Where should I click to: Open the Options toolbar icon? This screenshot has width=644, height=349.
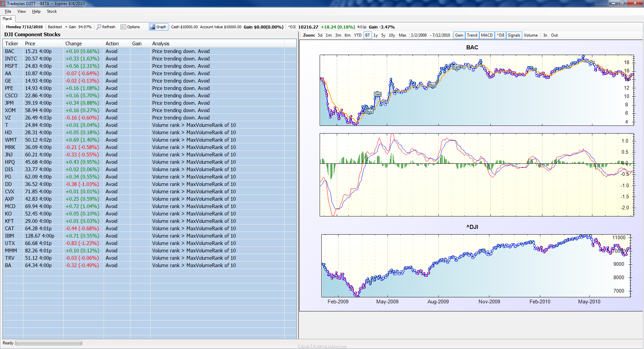(123, 27)
